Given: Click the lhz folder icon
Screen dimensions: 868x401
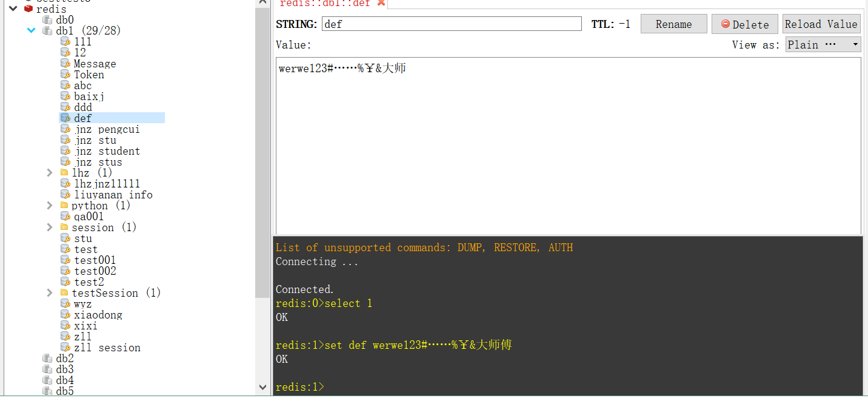Looking at the screenshot, I should 64,173.
